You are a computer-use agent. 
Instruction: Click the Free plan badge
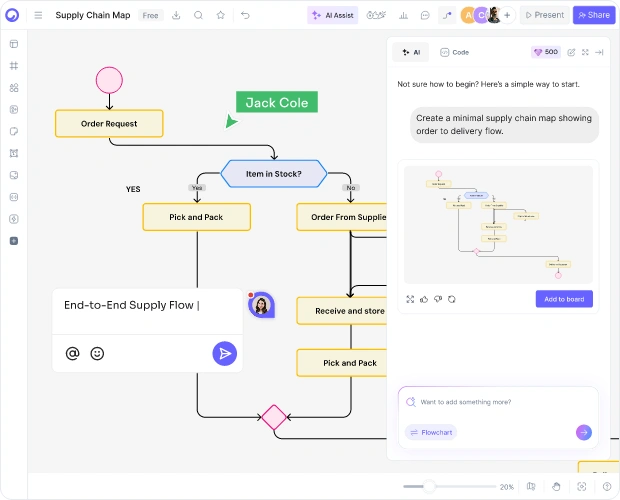tap(150, 15)
